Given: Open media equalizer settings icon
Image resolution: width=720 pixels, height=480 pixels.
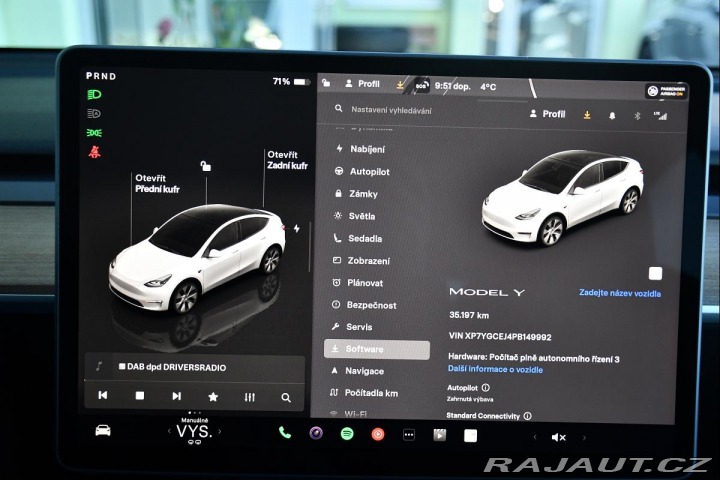Looking at the screenshot, I should tap(250, 397).
